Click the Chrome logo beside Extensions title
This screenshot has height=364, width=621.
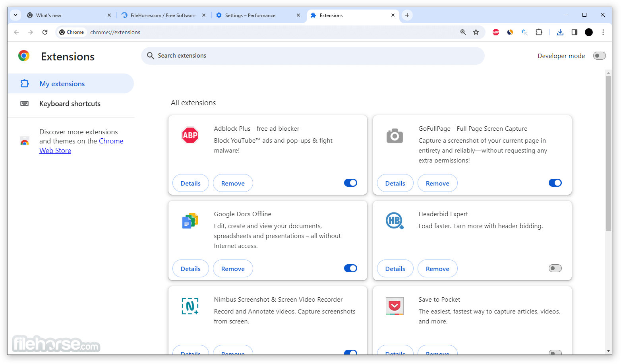point(24,56)
